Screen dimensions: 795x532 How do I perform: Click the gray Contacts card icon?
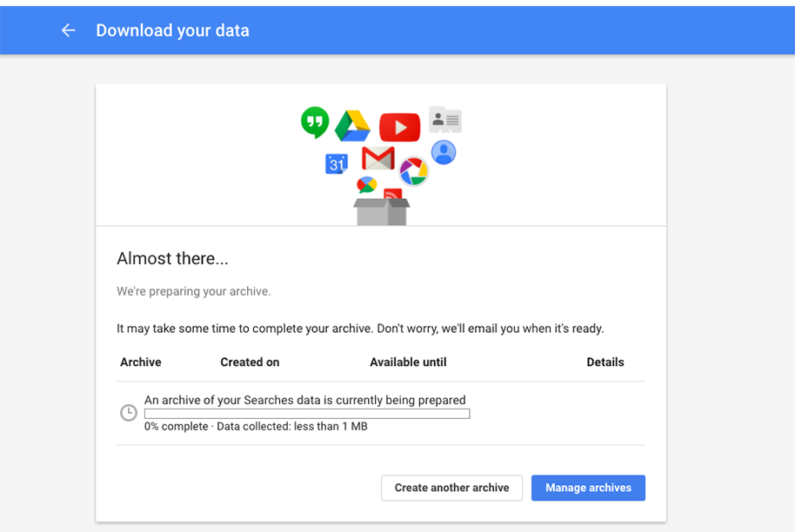pos(445,120)
